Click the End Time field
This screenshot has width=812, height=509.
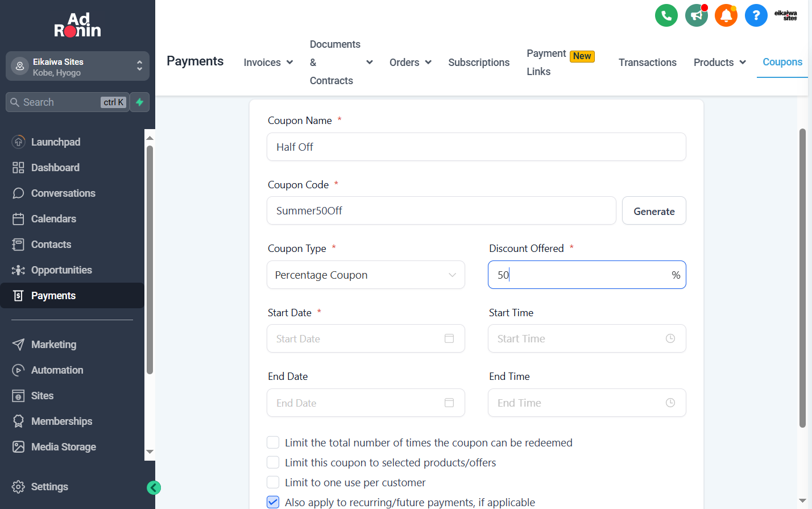[x=587, y=403]
